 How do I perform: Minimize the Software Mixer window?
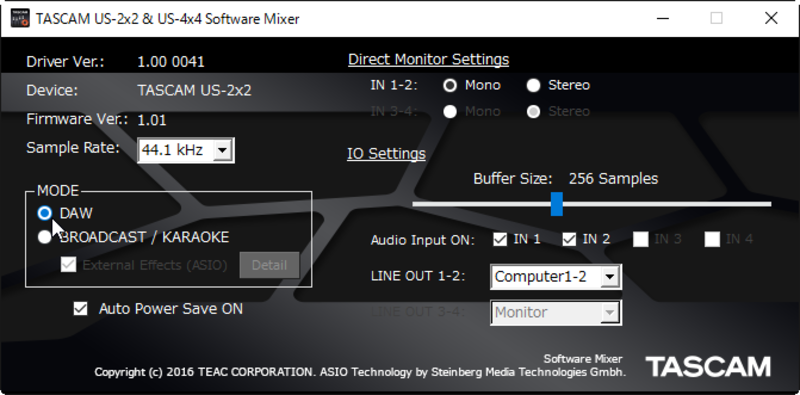click(663, 18)
